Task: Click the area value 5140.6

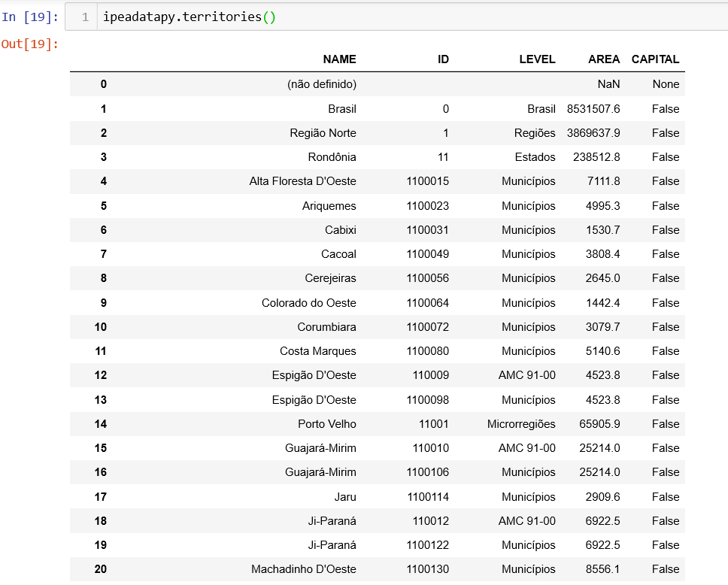Action: pos(602,351)
